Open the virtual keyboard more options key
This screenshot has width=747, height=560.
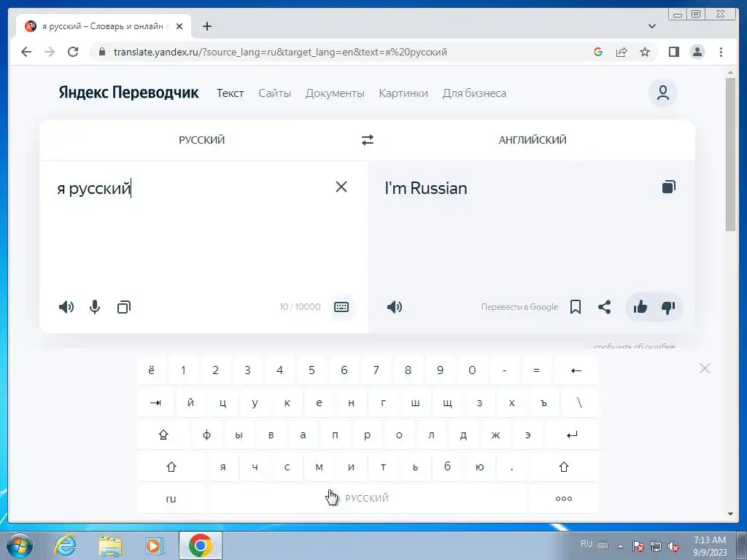click(x=564, y=499)
